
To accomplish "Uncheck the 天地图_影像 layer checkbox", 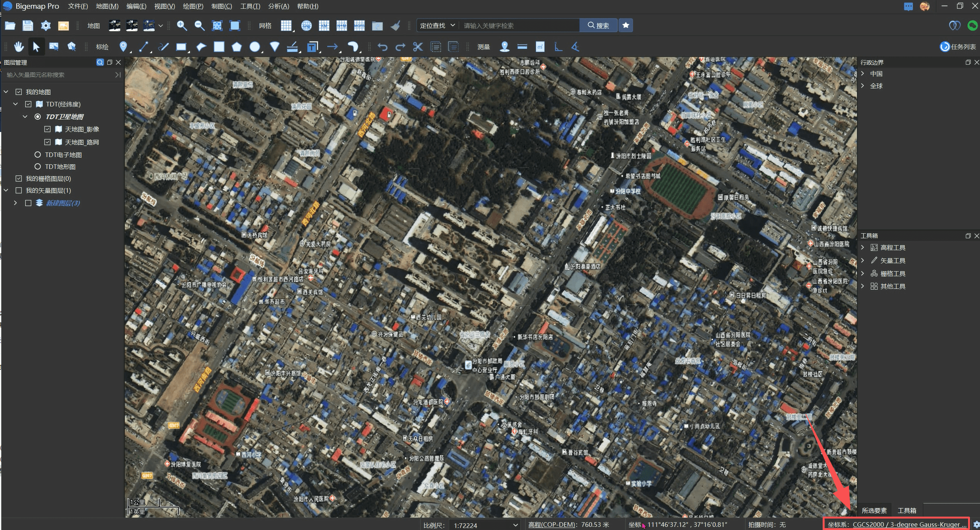I will pos(47,129).
